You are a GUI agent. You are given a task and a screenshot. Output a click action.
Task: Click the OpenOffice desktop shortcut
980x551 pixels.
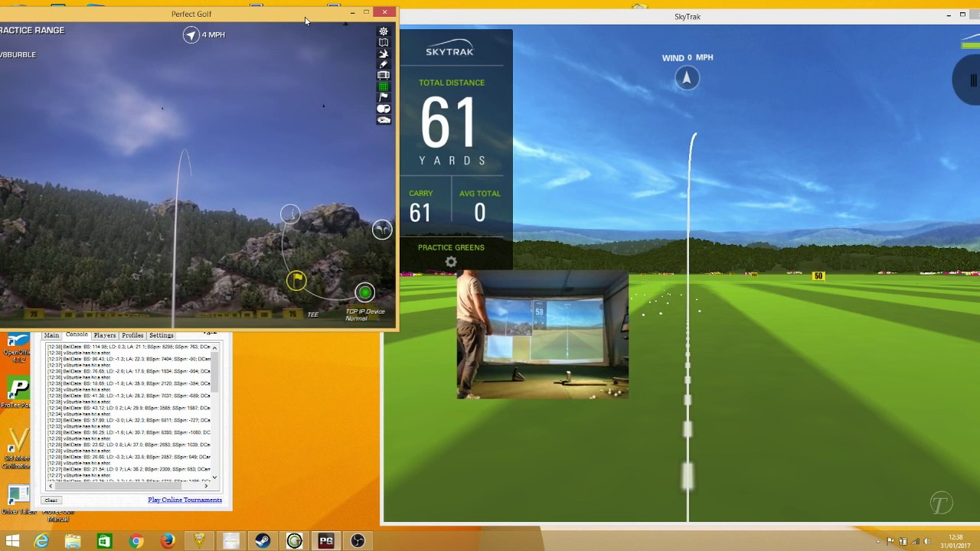pyautogui.click(x=17, y=347)
